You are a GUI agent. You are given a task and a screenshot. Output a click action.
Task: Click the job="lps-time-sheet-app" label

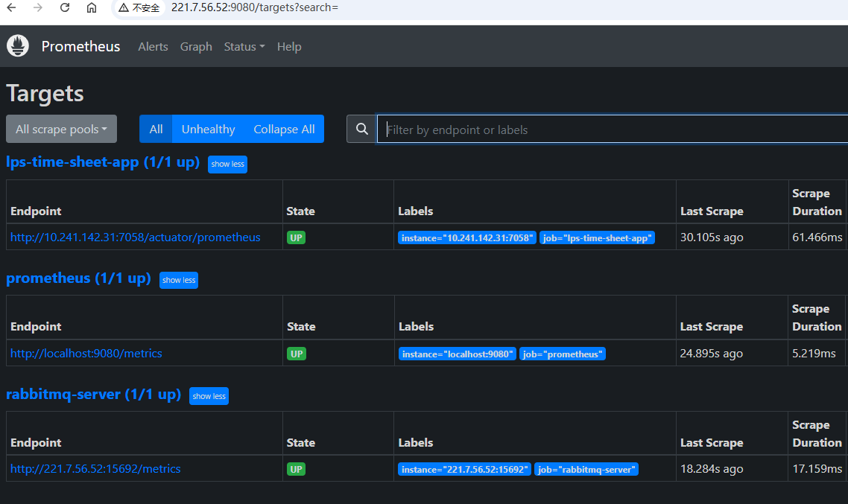click(597, 237)
